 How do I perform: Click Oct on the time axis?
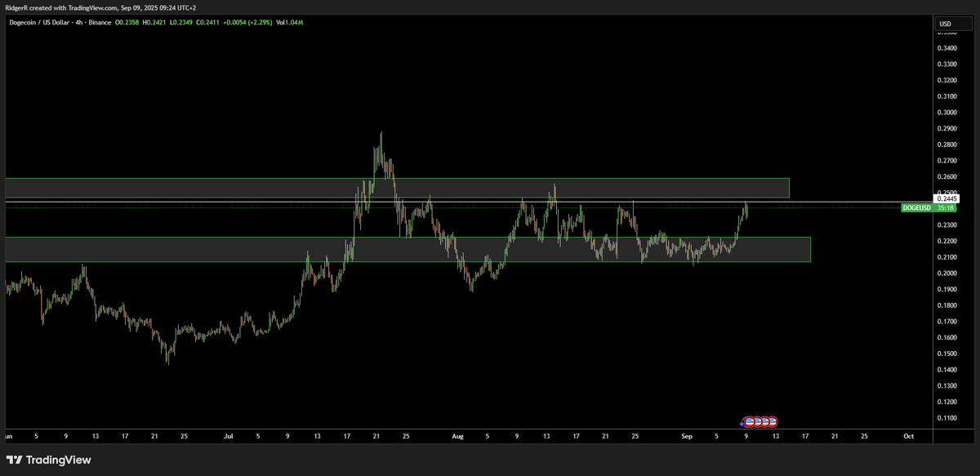coord(909,436)
